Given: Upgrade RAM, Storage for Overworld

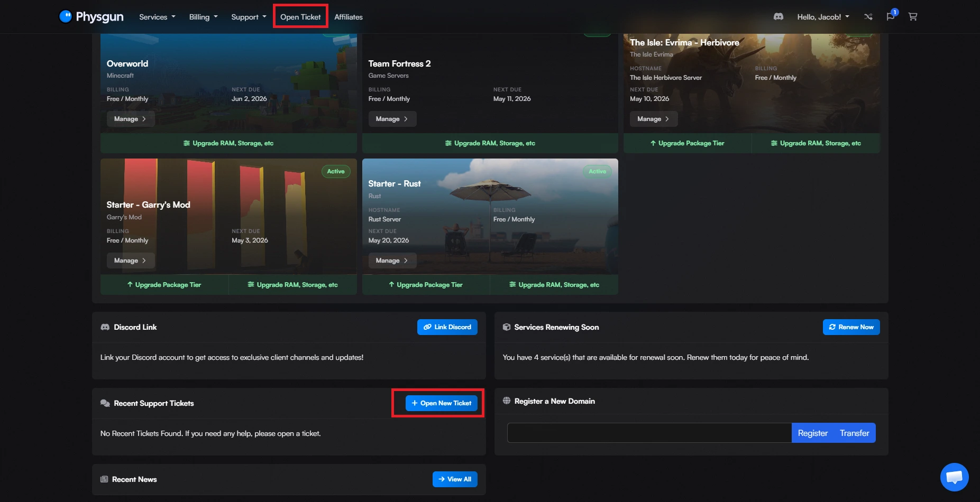Looking at the screenshot, I should [x=228, y=143].
